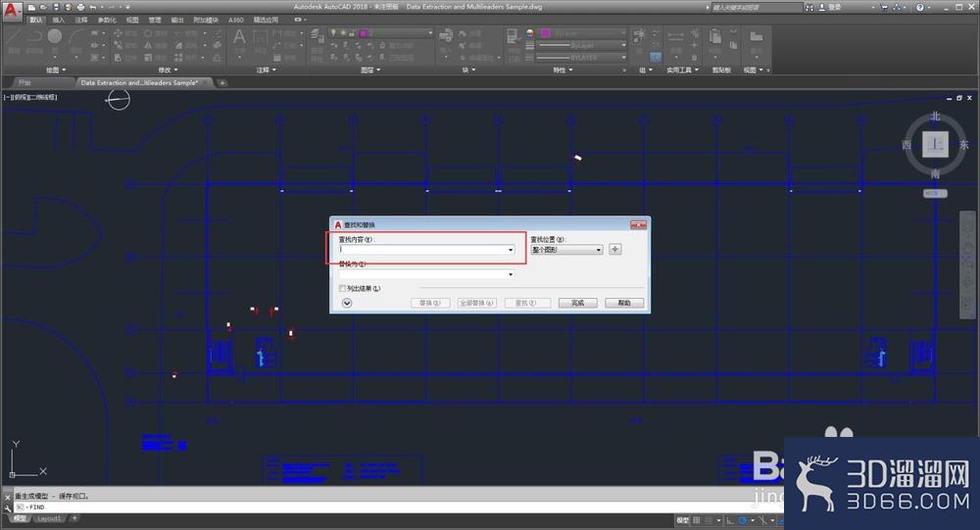The height and width of the screenshot is (530, 980).
Task: Open the replace-with field dropdown arrow
Action: 511,274
